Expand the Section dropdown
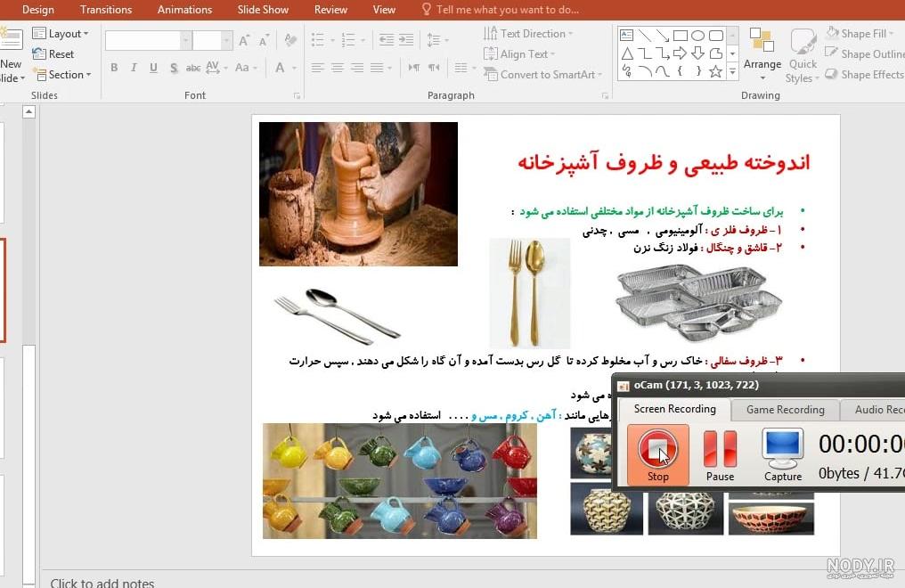 (x=62, y=75)
